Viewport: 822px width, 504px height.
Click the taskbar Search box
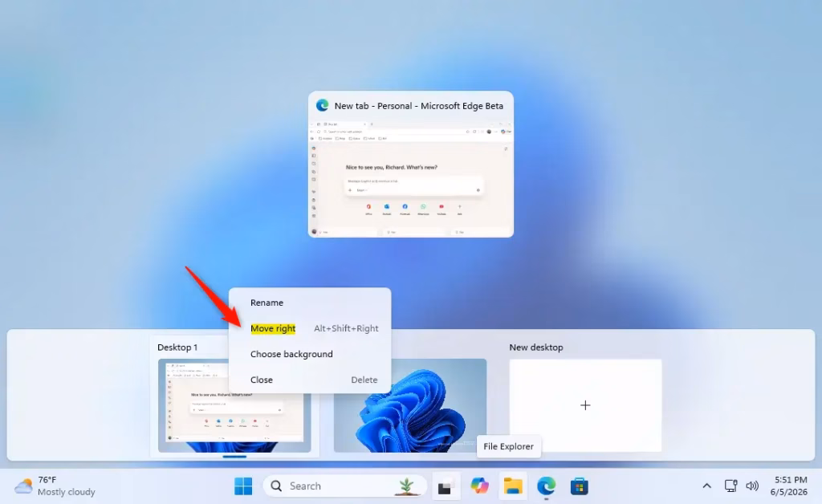[x=344, y=486]
